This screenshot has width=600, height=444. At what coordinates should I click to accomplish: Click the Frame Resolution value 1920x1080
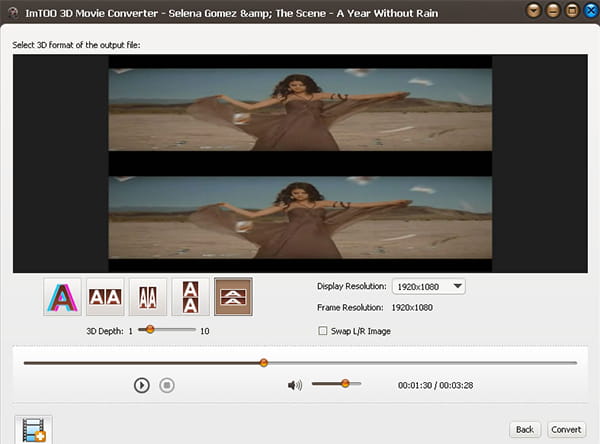pos(412,307)
